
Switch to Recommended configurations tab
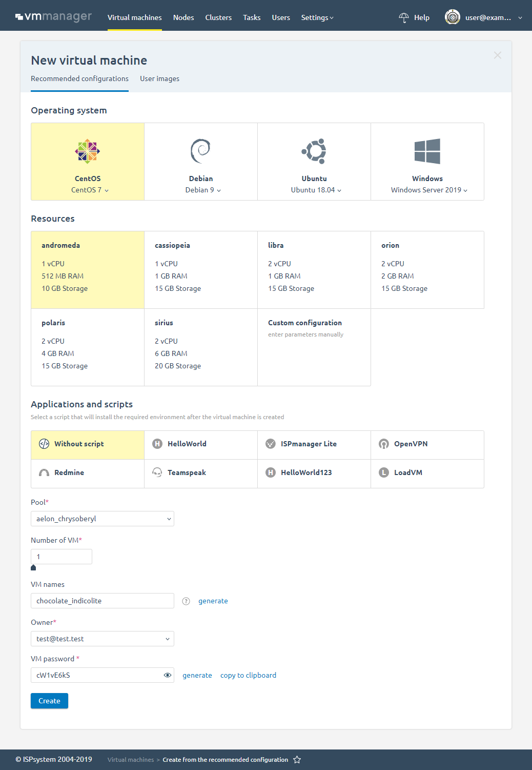pos(79,78)
